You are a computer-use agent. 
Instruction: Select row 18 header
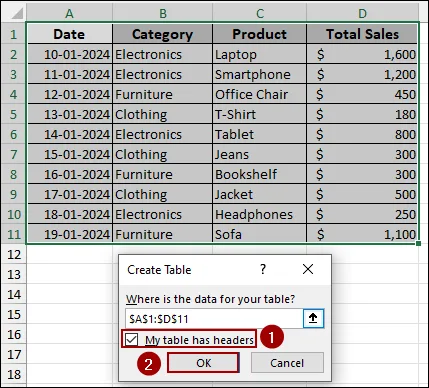pyautogui.click(x=14, y=375)
